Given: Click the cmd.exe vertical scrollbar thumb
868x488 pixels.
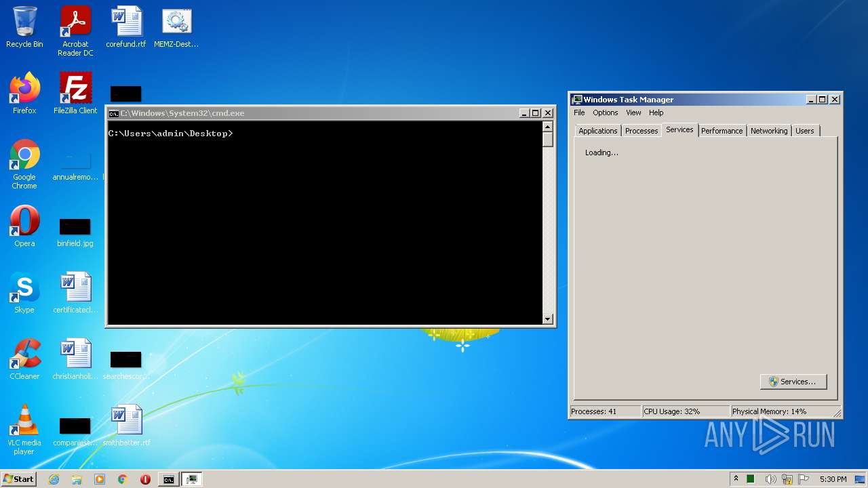Looking at the screenshot, I should point(548,140).
